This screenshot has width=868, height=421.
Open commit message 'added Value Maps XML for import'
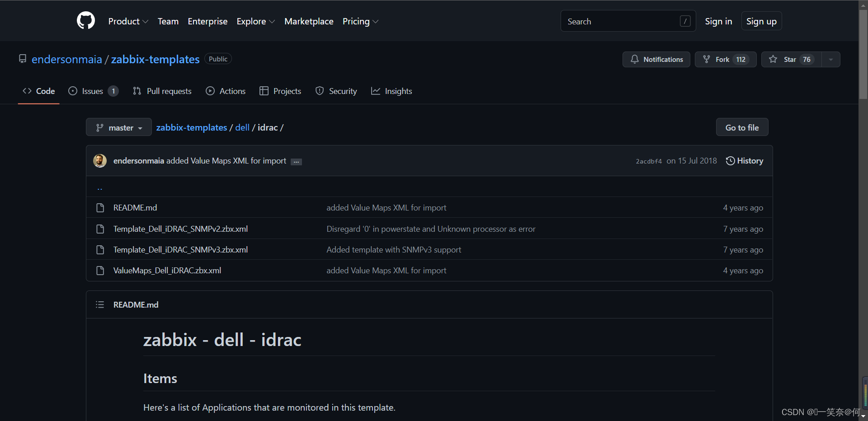pyautogui.click(x=226, y=160)
